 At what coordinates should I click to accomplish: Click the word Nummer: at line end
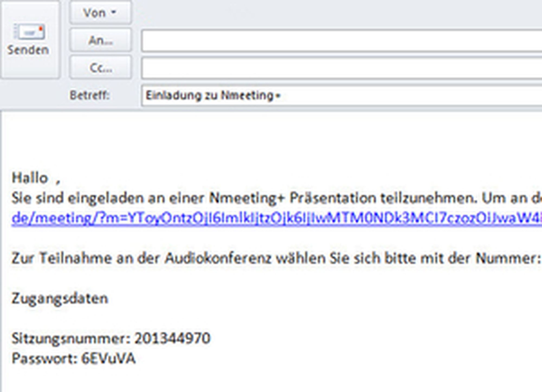click(x=508, y=258)
